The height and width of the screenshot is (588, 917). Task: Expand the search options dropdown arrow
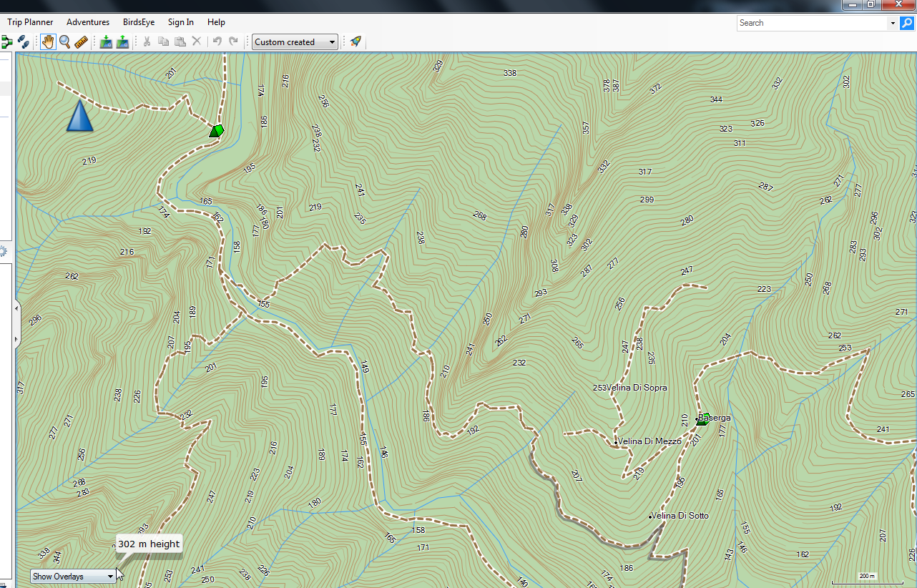coord(892,22)
